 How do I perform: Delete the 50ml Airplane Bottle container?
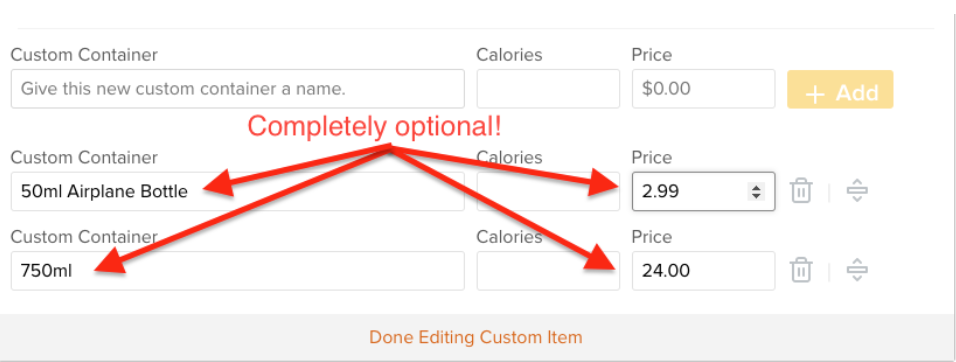[x=801, y=191]
